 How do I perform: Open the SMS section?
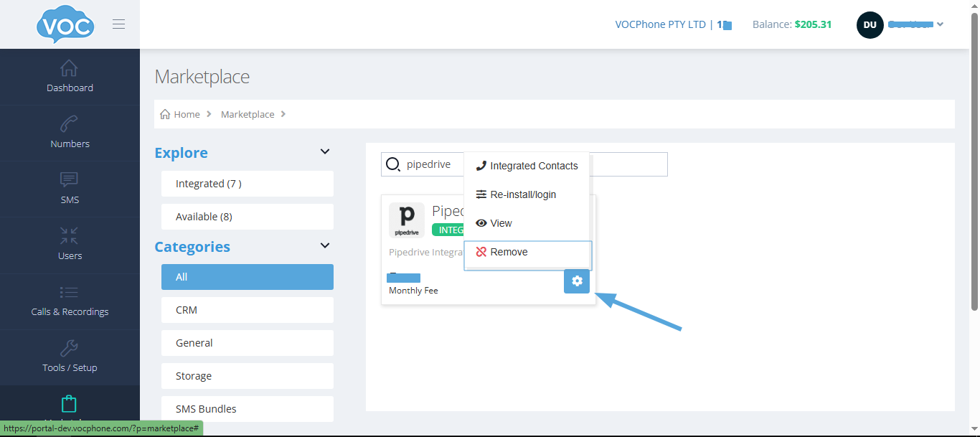pyautogui.click(x=70, y=189)
